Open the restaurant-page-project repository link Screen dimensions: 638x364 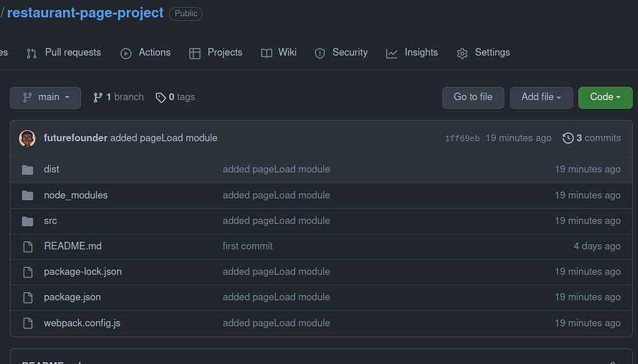pyautogui.click(x=85, y=13)
